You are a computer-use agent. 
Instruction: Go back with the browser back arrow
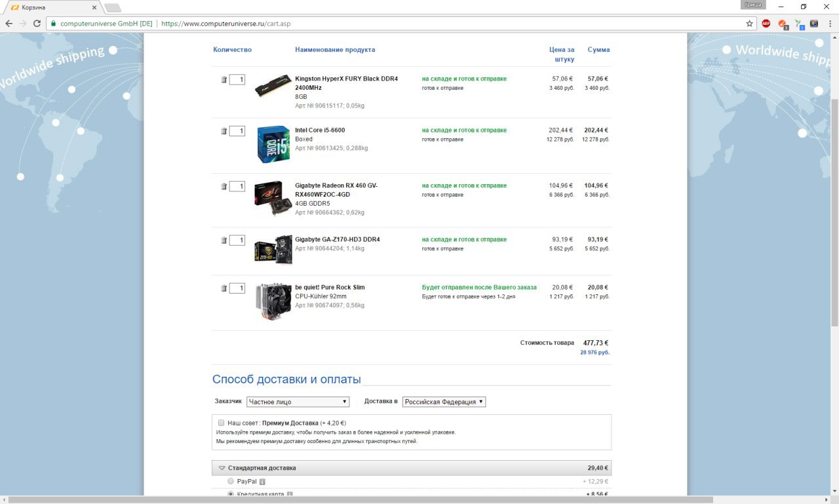tap(9, 24)
